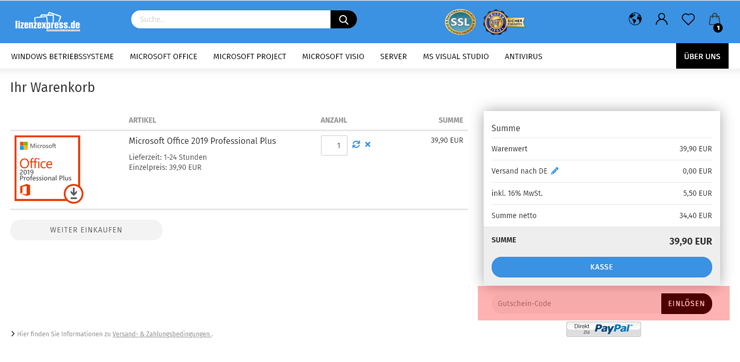This screenshot has height=362, width=740.
Task: Click the Sicher Einkaufen trust badge
Action: (x=504, y=22)
